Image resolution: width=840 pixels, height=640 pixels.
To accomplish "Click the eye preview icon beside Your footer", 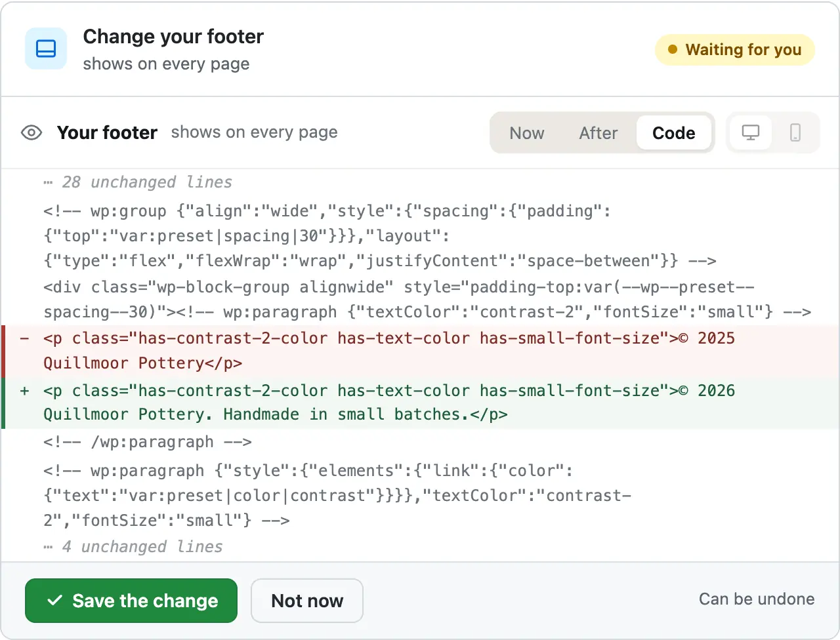I will (31, 132).
